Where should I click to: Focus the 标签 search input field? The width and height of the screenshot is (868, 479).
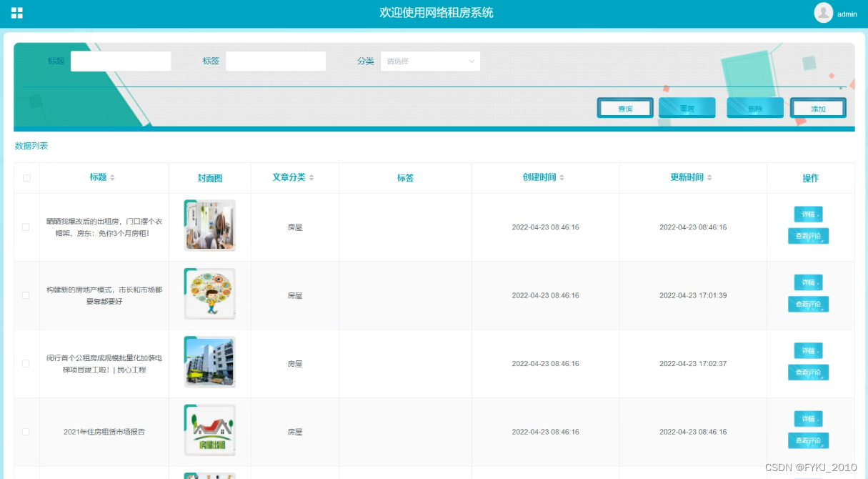click(x=276, y=61)
